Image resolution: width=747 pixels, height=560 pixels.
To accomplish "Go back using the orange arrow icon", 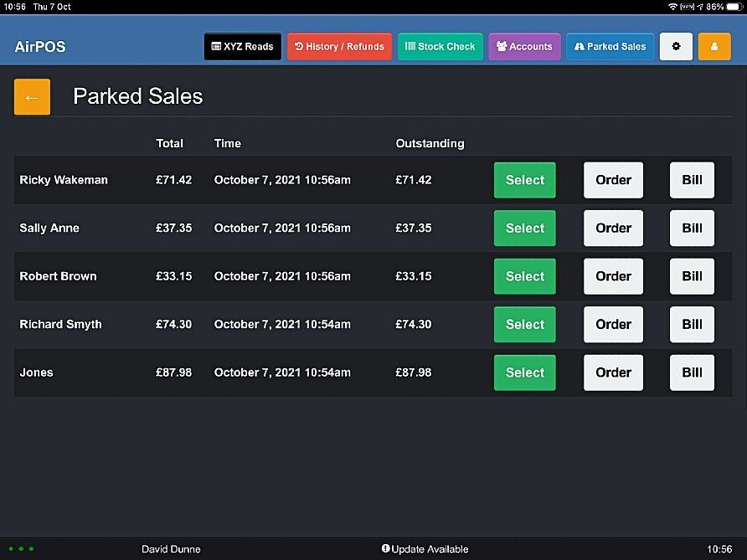I will tap(31, 96).
